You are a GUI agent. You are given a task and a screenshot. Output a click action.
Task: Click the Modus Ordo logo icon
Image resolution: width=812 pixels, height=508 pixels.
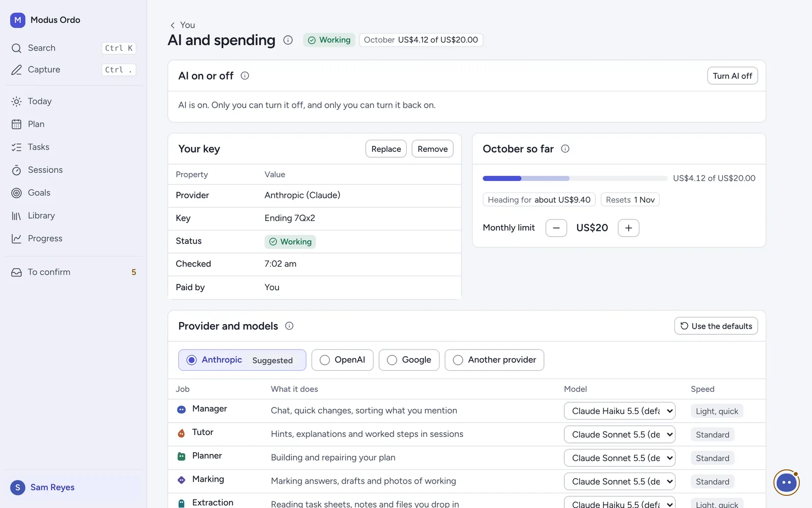point(18,20)
